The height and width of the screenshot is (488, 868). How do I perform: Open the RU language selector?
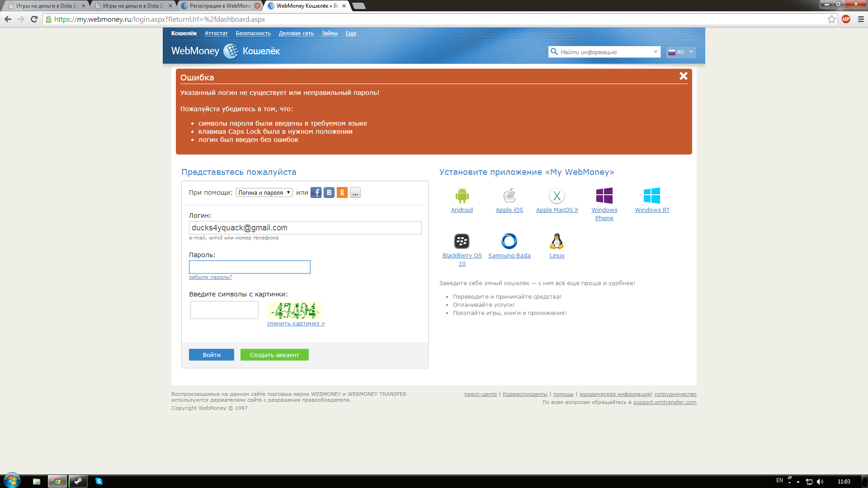[680, 52]
